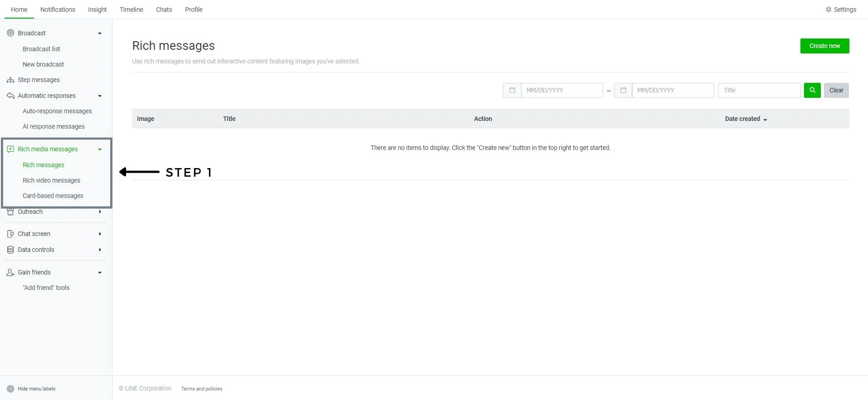
Task: Open the start date calendar picker
Action: click(512, 90)
